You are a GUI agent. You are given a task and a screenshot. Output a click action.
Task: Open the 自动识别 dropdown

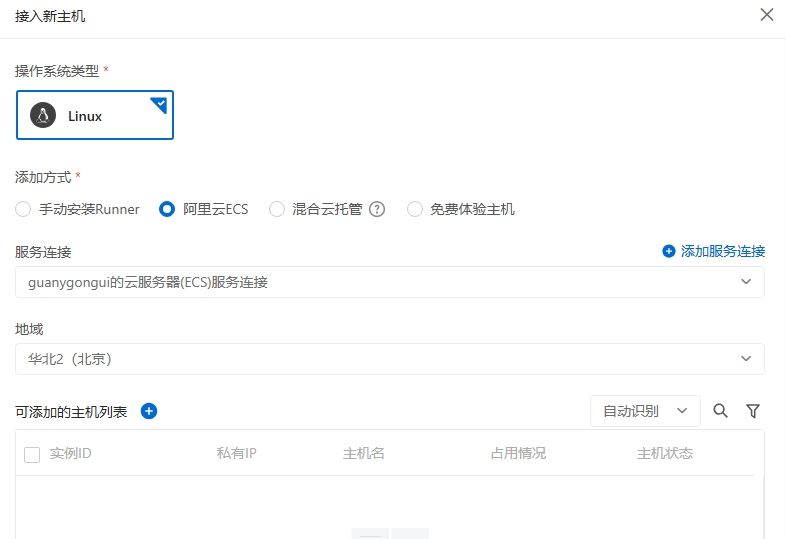click(x=645, y=411)
